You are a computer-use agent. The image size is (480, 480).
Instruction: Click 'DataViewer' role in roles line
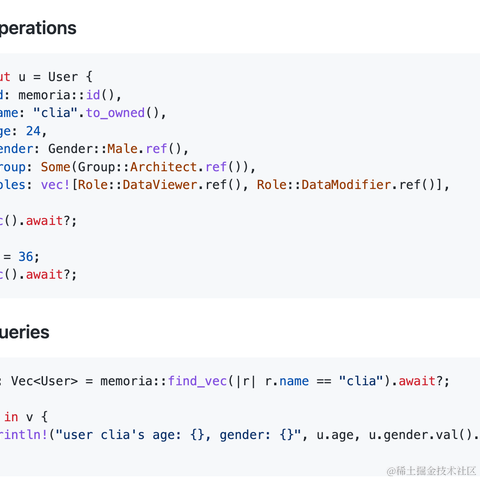coord(160,185)
